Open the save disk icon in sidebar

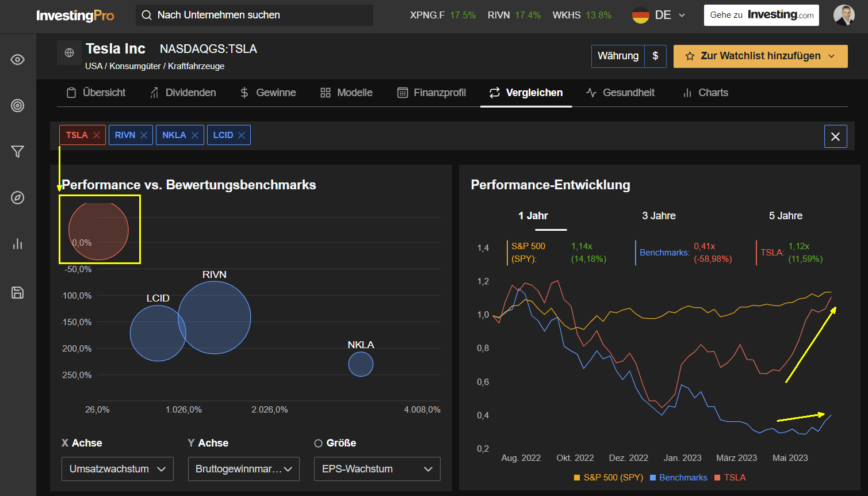pyautogui.click(x=18, y=292)
